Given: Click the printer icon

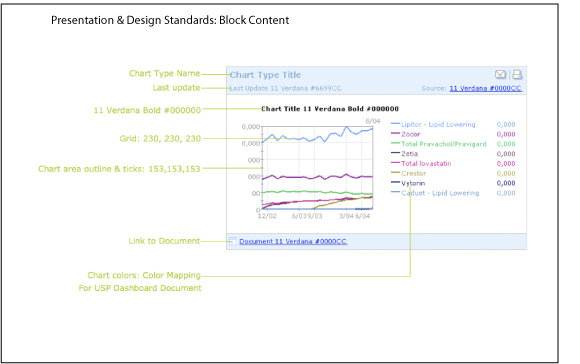Looking at the screenshot, I should pyautogui.click(x=517, y=75).
